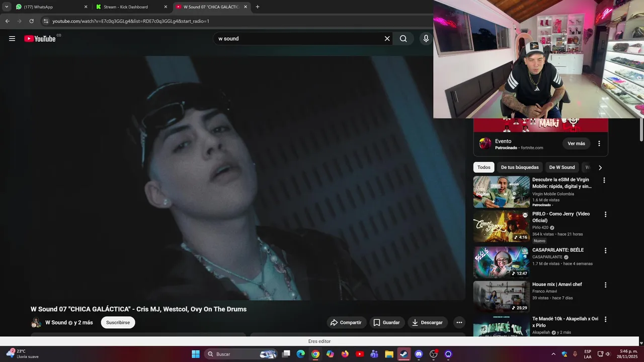Download video with Descargar button

(x=428, y=323)
